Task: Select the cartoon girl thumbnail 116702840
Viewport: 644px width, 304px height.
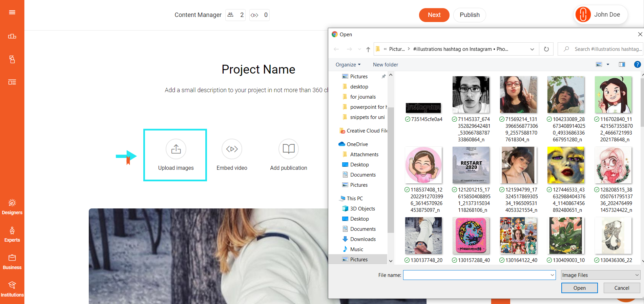Action: (x=613, y=95)
